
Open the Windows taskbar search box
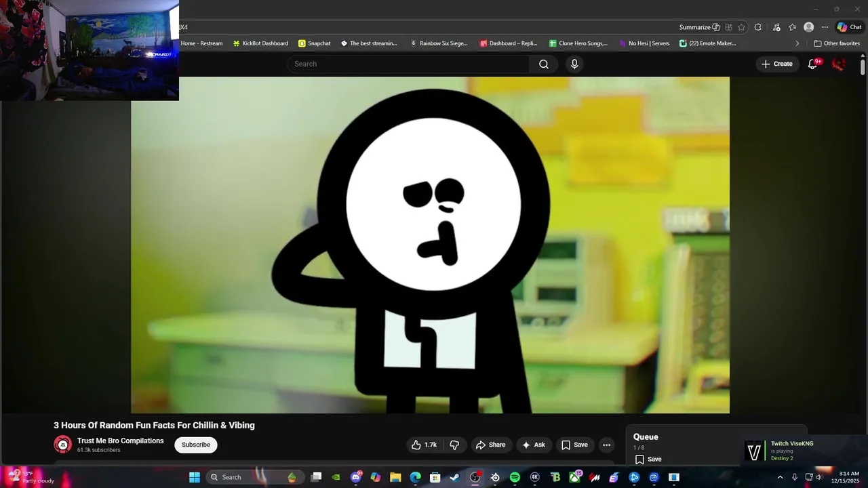click(x=256, y=477)
